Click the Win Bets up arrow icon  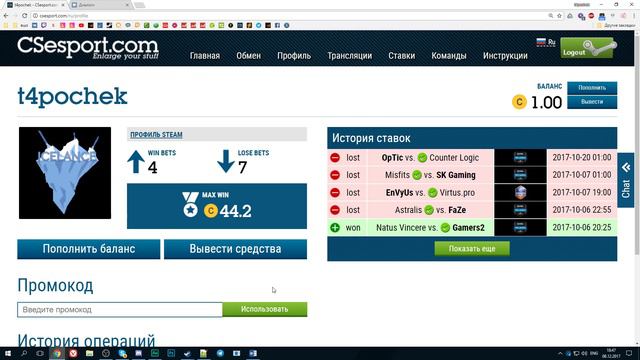[x=136, y=162]
